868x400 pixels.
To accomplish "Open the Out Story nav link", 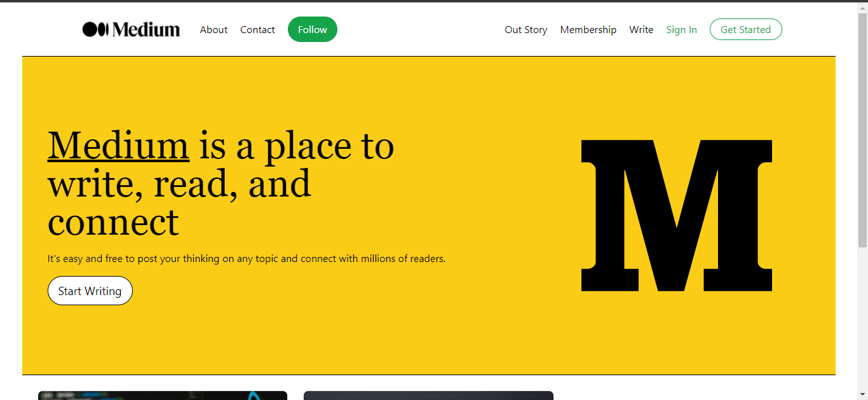I will pos(526,29).
